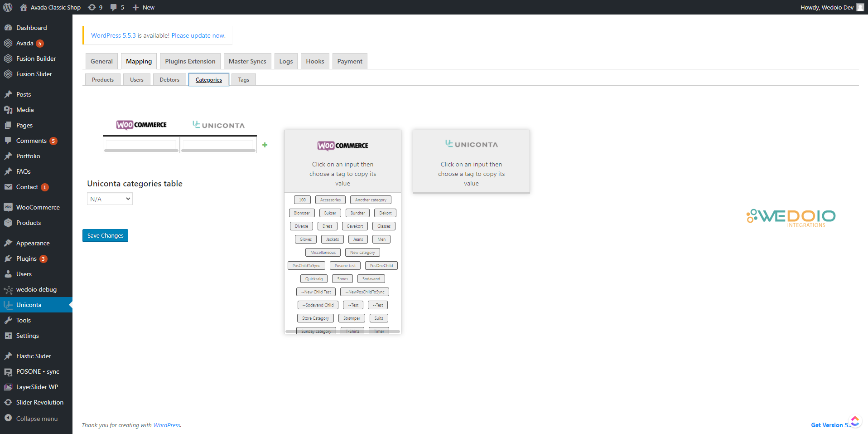
Task: Click the New plus icon in admin bar
Action: [x=135, y=7]
